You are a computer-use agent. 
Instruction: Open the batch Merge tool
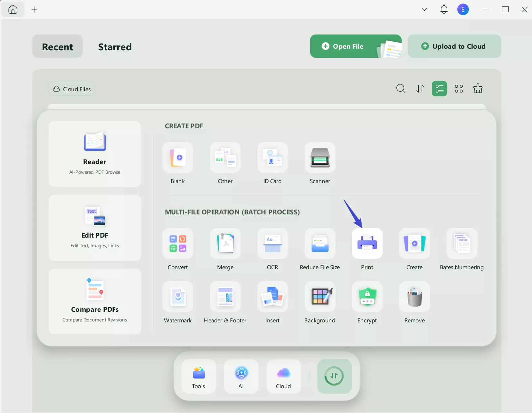[225, 243]
